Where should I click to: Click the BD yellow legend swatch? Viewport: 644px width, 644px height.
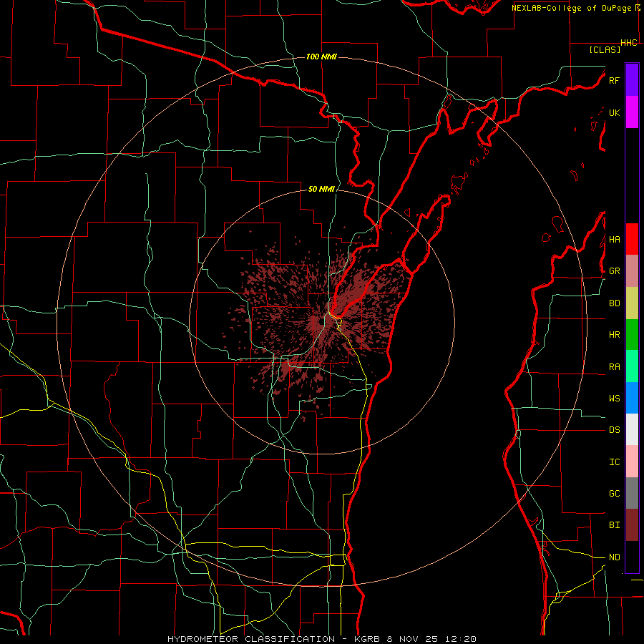pos(632,303)
